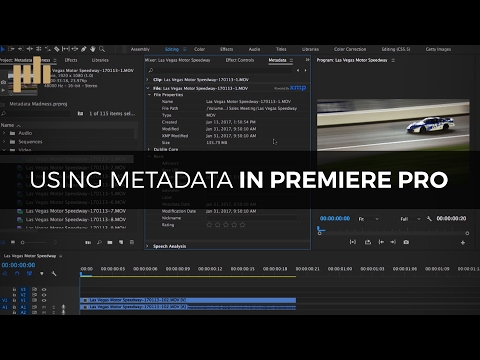Select the Track Select Forward tool
The width and height of the screenshot is (480, 360).
[x=11, y=49]
